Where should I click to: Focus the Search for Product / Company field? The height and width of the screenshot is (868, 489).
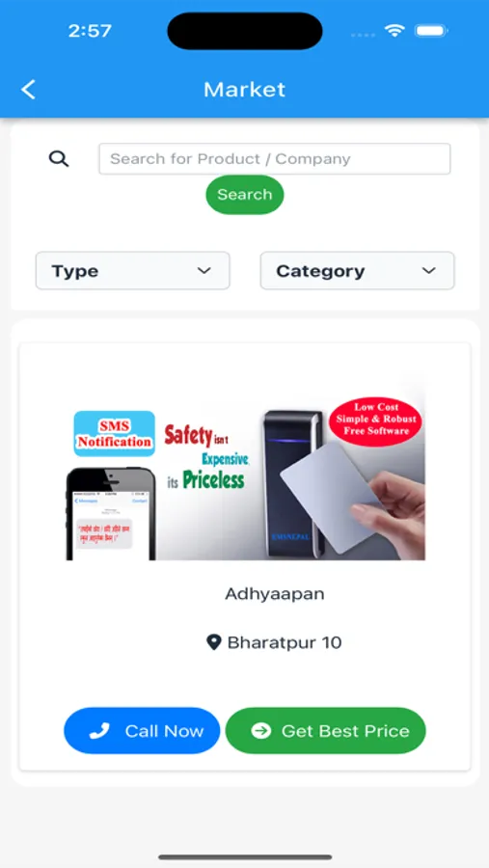coord(275,159)
